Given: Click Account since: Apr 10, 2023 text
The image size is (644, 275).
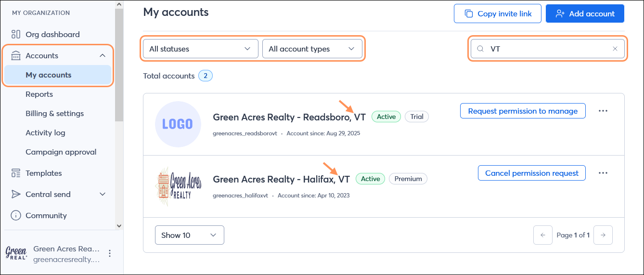Looking at the screenshot, I should (x=314, y=196).
